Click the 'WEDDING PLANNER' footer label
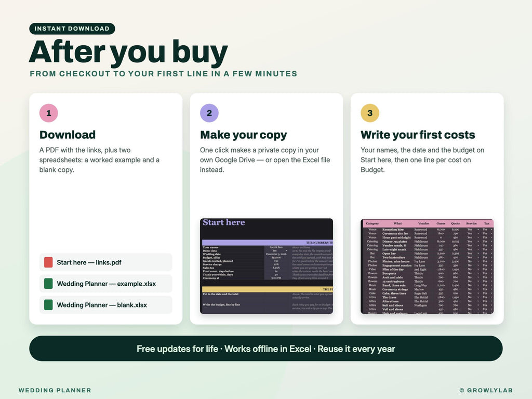This screenshot has width=532, height=399. tap(55, 390)
